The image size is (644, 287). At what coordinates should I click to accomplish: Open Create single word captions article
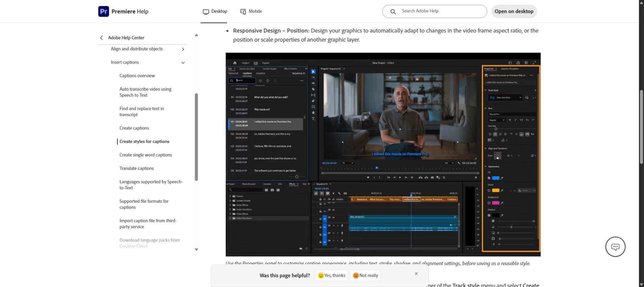pos(146,155)
